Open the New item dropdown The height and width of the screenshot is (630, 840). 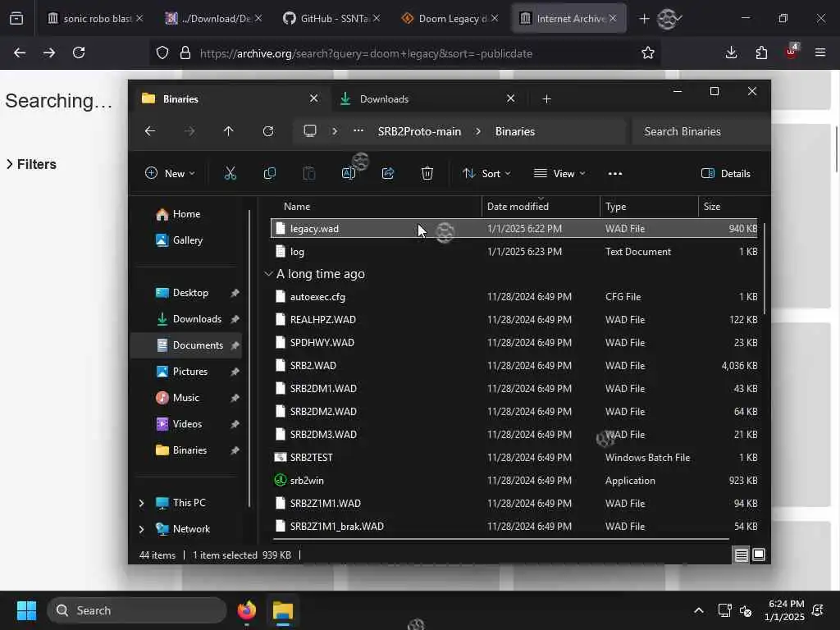click(170, 174)
